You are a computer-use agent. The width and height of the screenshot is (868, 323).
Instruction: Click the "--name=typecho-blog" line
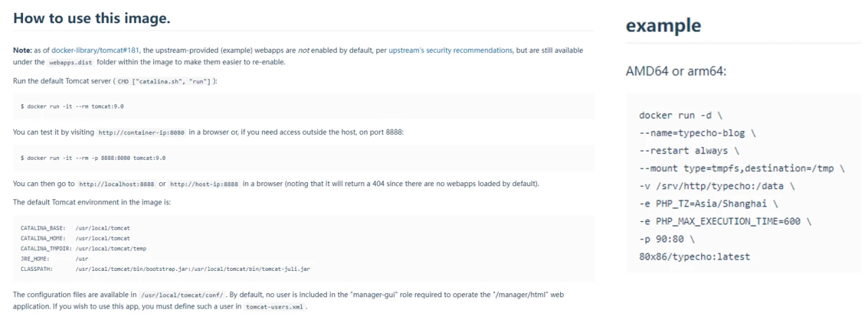697,133
